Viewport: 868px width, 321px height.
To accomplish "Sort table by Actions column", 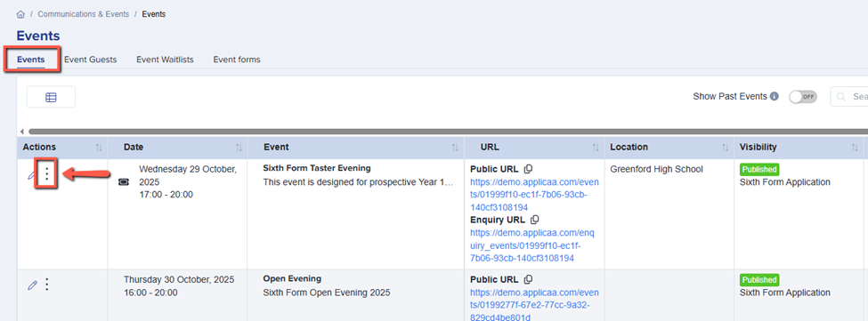I will pyautogui.click(x=99, y=148).
